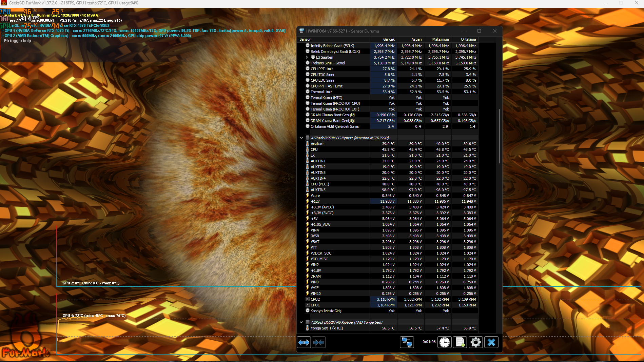
Task: Select the CPU (PECI) temperature row
Action: 388,184
